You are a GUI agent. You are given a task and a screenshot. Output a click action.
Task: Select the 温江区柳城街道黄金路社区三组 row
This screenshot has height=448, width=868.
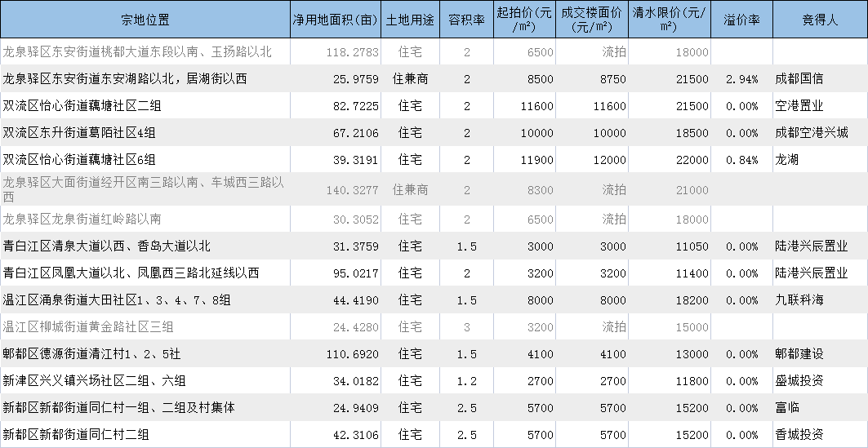tap(434, 327)
